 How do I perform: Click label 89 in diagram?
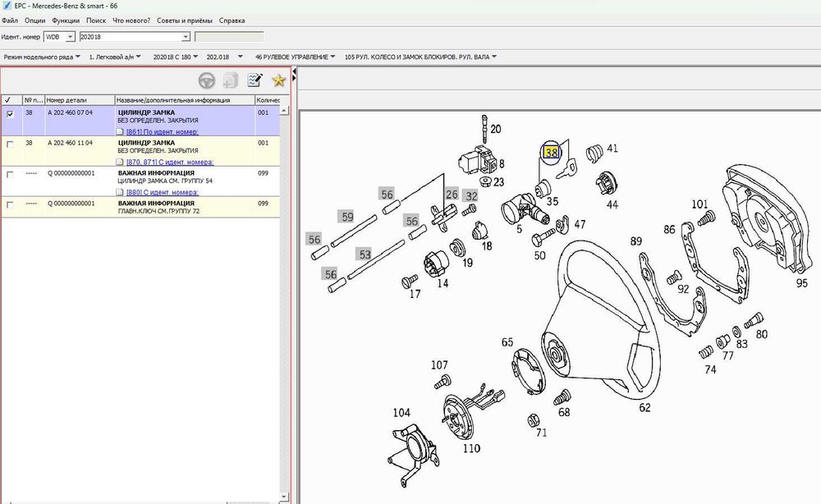635,241
